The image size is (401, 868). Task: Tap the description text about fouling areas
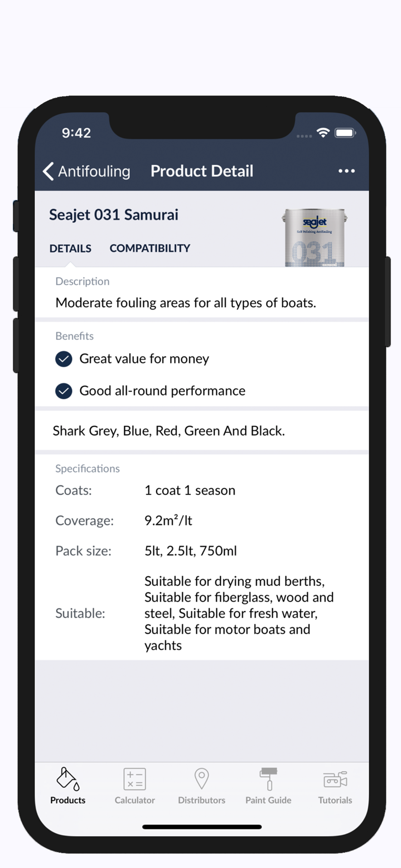tap(186, 302)
